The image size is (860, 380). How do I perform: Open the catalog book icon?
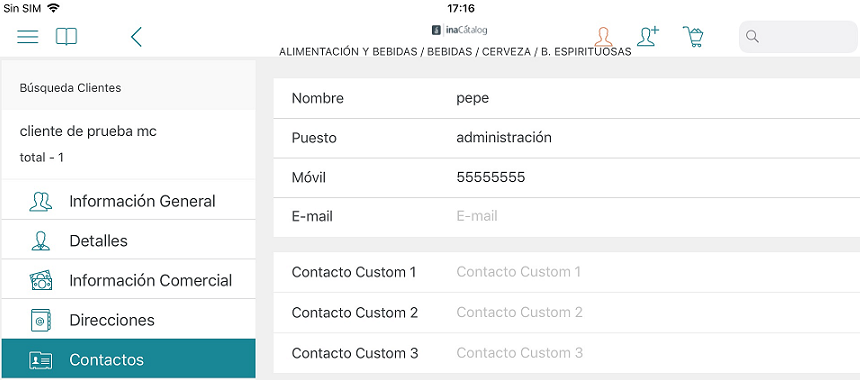(66, 37)
